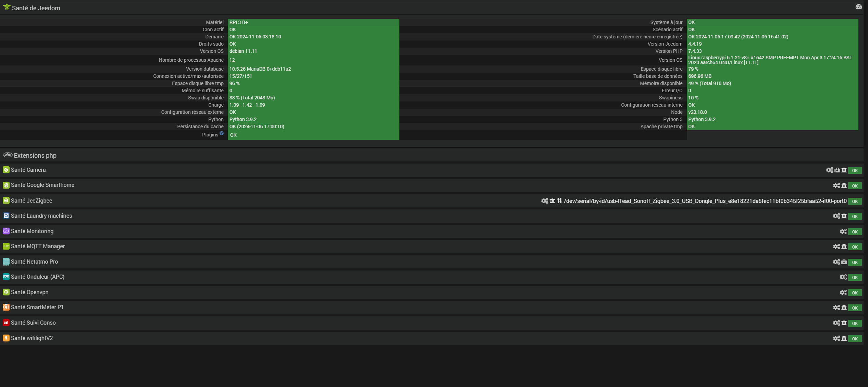Click the OK status badge for Santé wifilightV2

(x=855, y=339)
